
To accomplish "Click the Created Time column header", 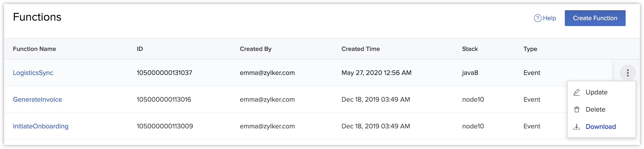I will point(361,49).
